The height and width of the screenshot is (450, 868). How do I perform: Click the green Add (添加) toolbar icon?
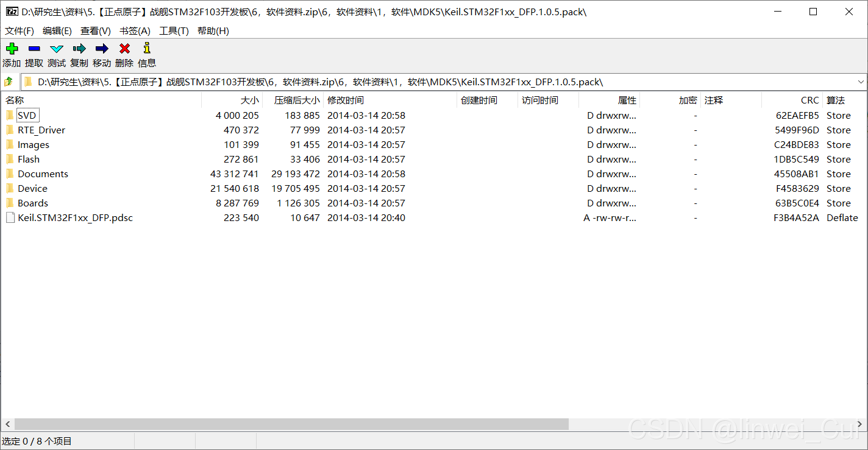[x=12, y=49]
